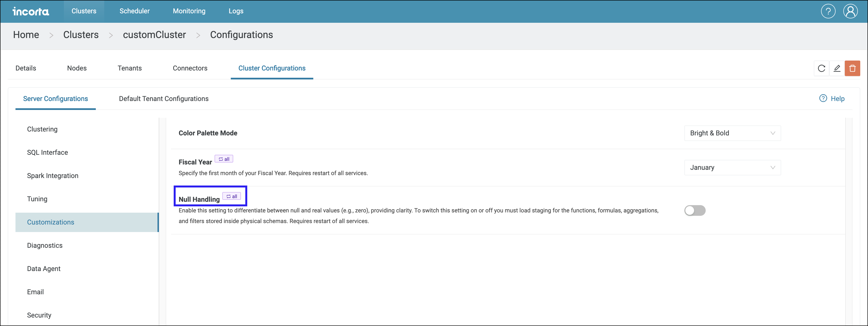Open the help question mark icon in header
868x326 pixels.
point(828,11)
